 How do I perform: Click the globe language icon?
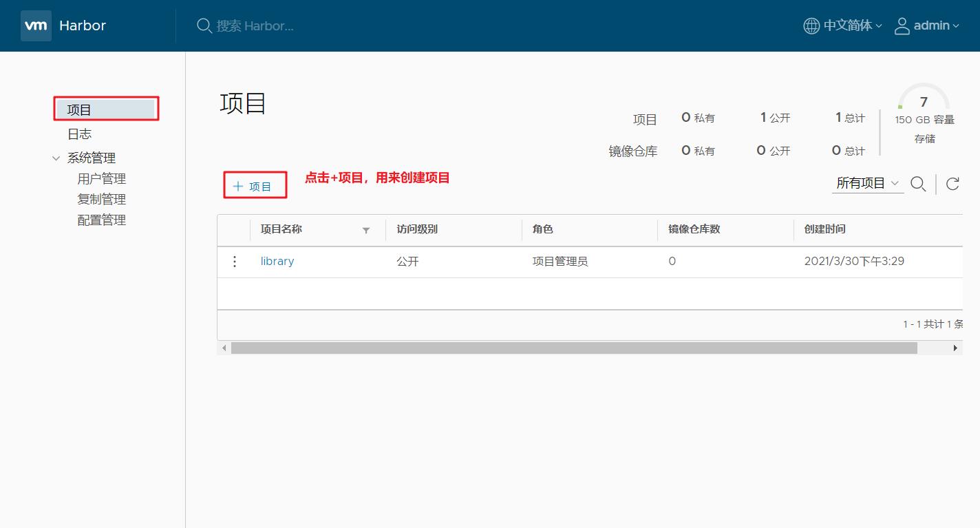coord(811,26)
